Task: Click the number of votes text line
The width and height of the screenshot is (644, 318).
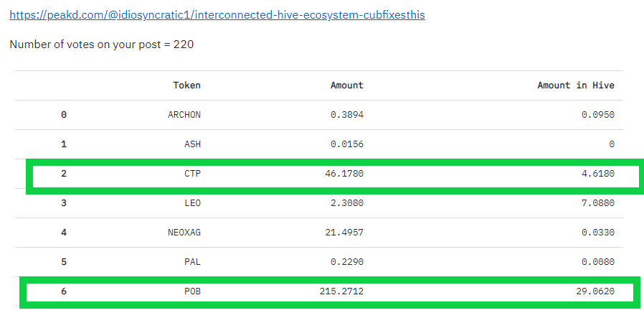Action: [x=101, y=45]
